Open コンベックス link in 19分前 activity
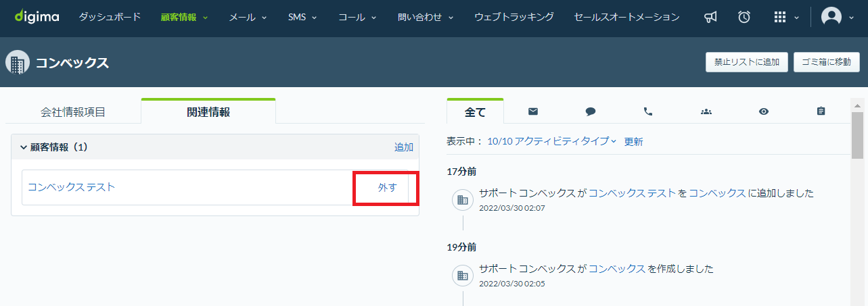This screenshot has height=306, width=868. [x=617, y=269]
